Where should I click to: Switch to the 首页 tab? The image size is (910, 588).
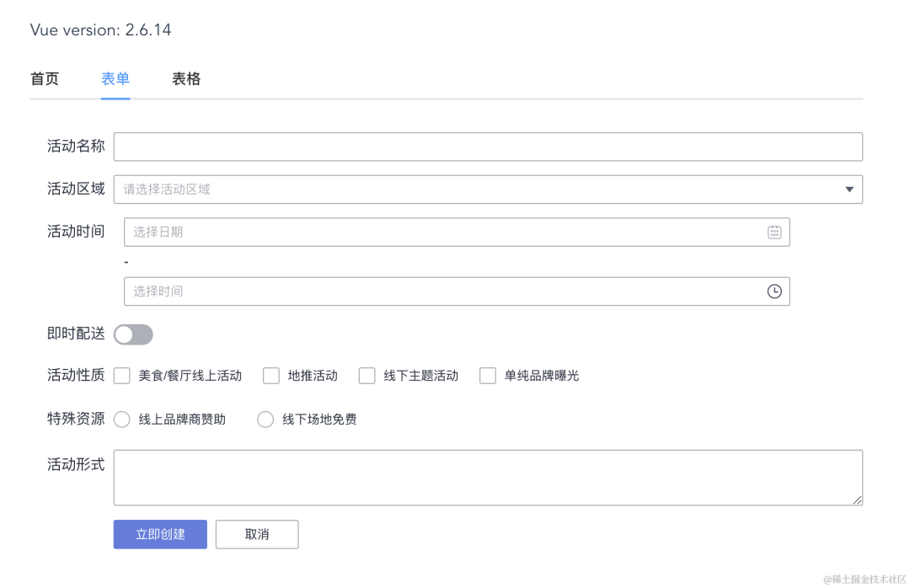45,79
